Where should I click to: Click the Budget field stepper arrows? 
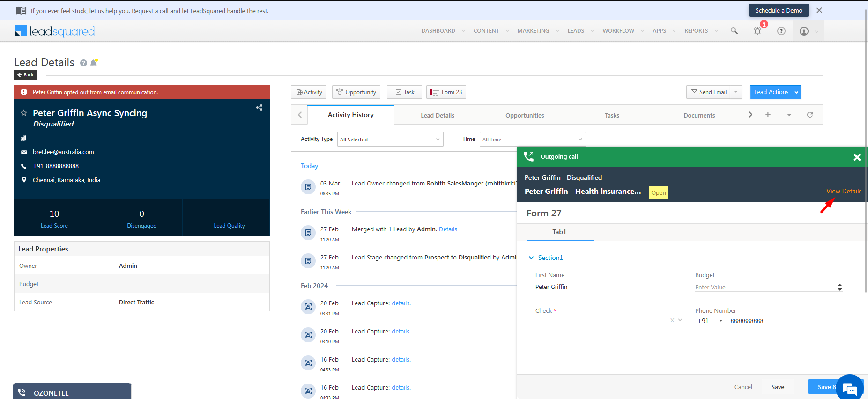coord(839,287)
